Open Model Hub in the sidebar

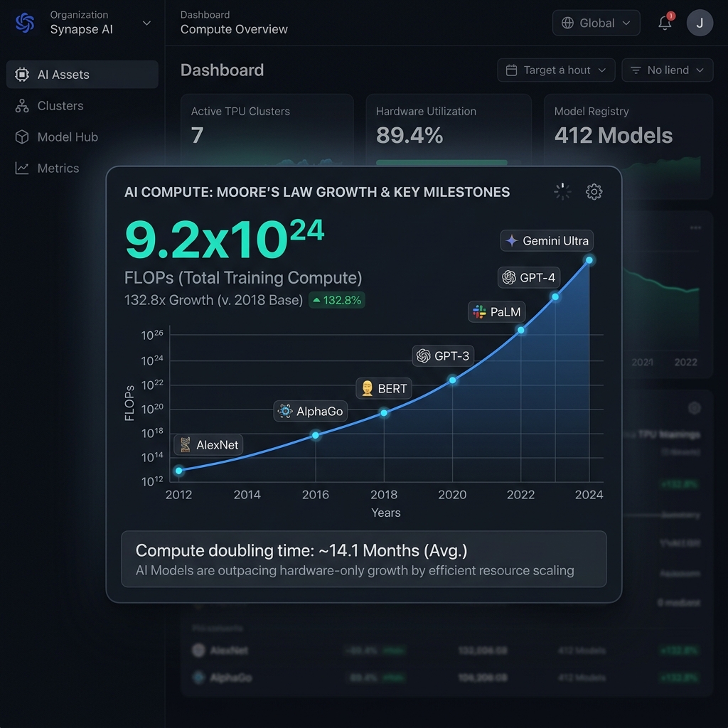[x=82, y=137]
